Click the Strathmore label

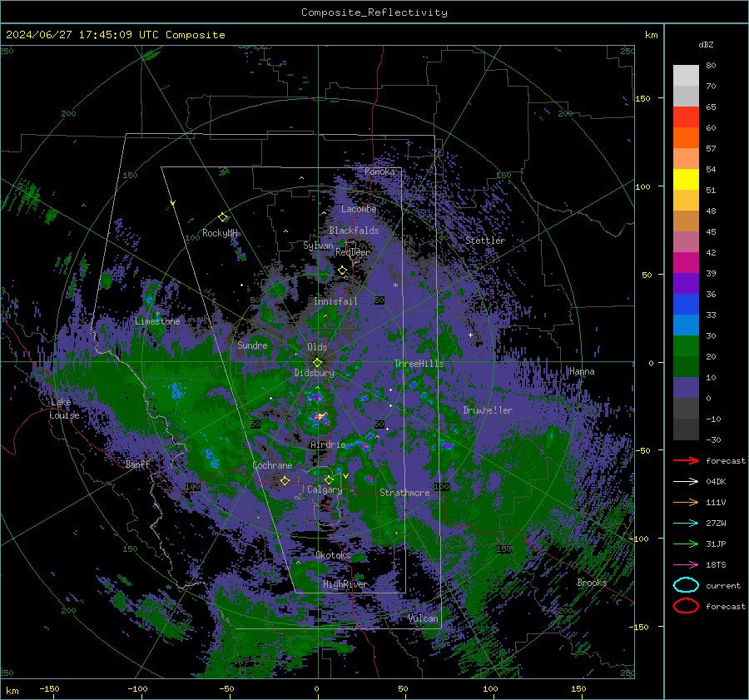click(x=404, y=493)
